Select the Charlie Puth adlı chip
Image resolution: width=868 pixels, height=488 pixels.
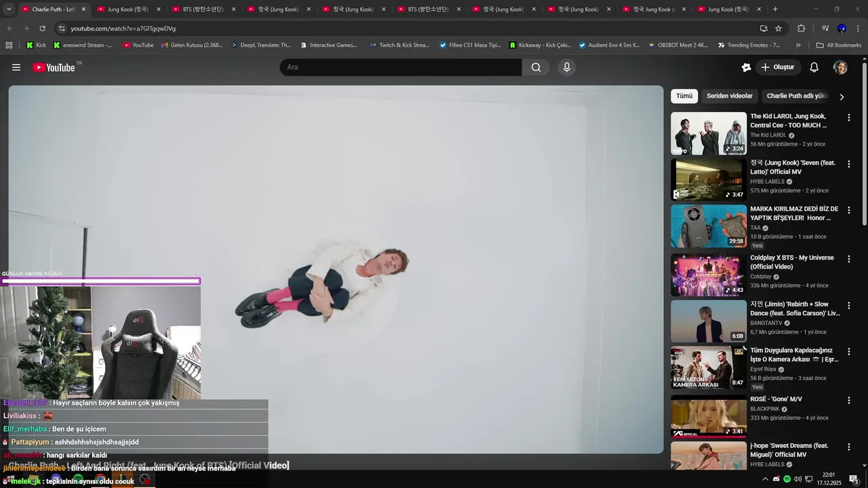pyautogui.click(x=797, y=96)
